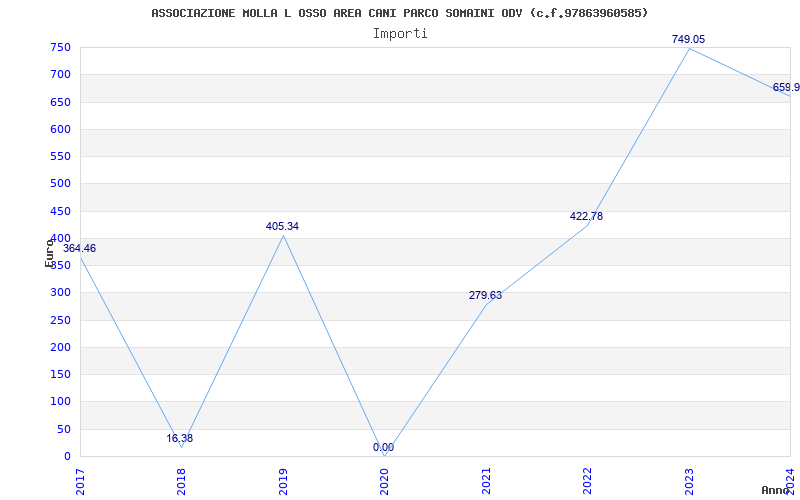Select the 2024 x-axis year label
The image size is (800, 500).
click(790, 481)
